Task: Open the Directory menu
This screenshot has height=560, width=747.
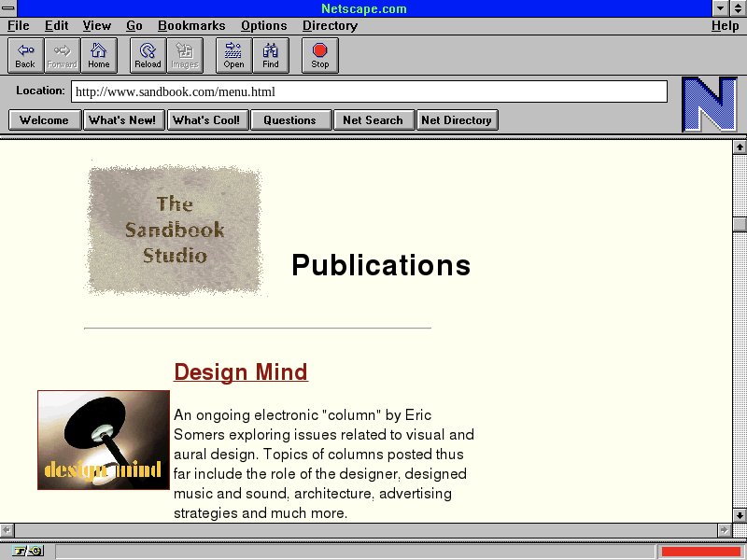Action: point(330,26)
